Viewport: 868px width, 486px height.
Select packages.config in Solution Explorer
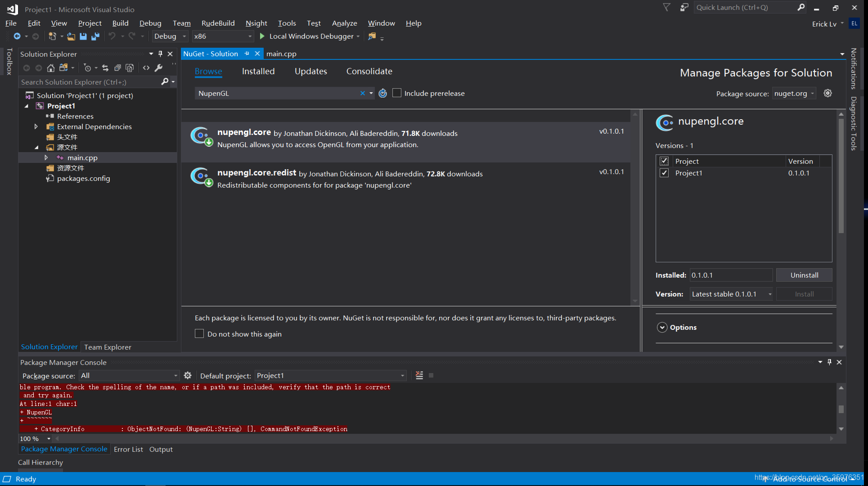click(x=83, y=179)
